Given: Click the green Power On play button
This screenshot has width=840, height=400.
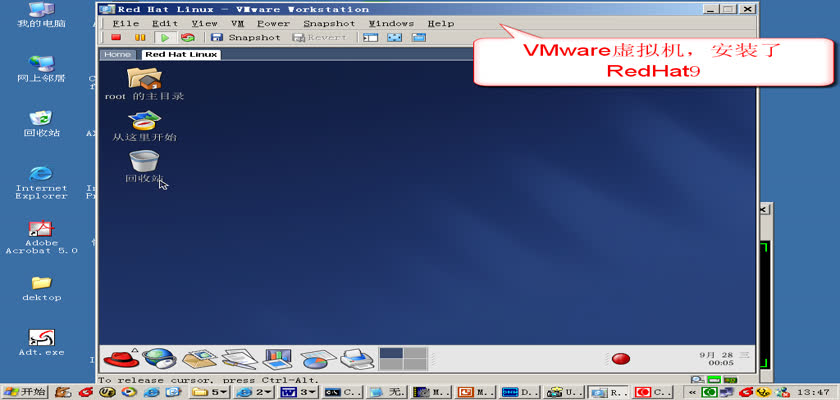Looking at the screenshot, I should 164,38.
